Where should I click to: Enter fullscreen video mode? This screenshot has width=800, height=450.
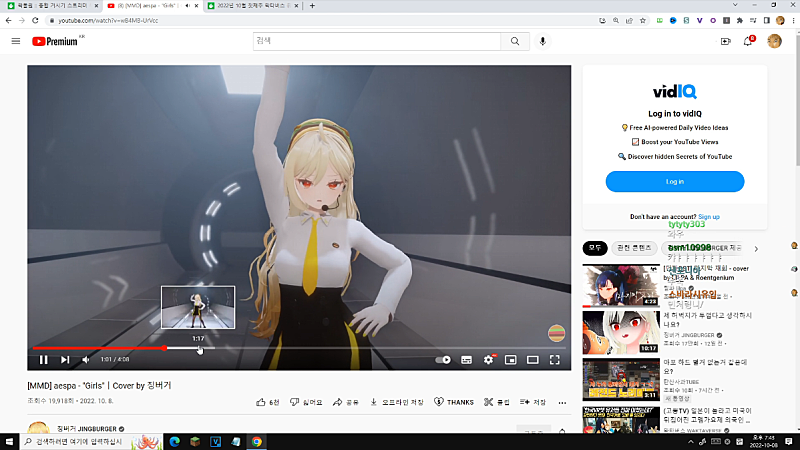[555, 360]
